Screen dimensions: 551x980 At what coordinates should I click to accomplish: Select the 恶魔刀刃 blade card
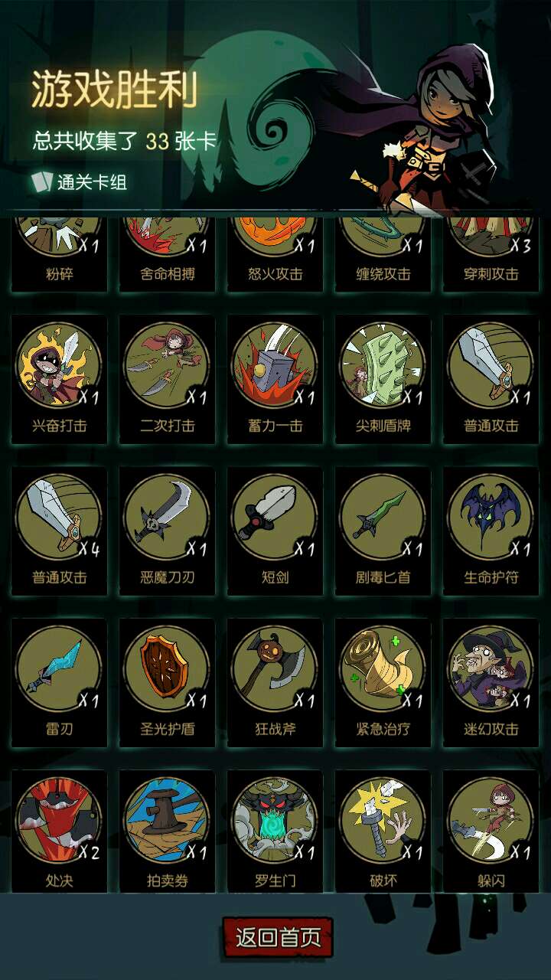(x=168, y=516)
